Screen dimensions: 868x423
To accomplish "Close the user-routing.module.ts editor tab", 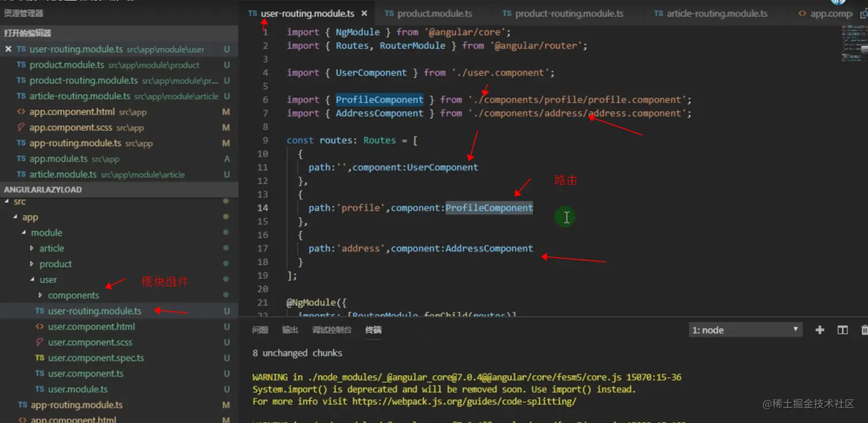I will (364, 13).
